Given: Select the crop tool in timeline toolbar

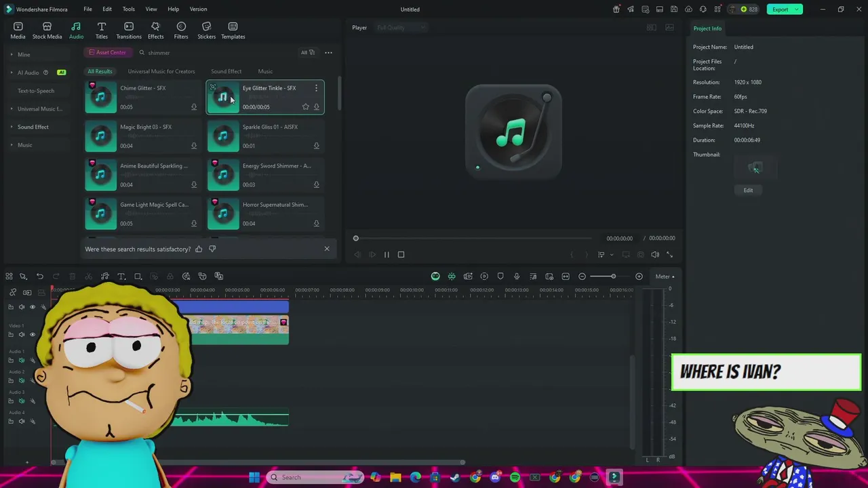Looking at the screenshot, I should pos(138,277).
